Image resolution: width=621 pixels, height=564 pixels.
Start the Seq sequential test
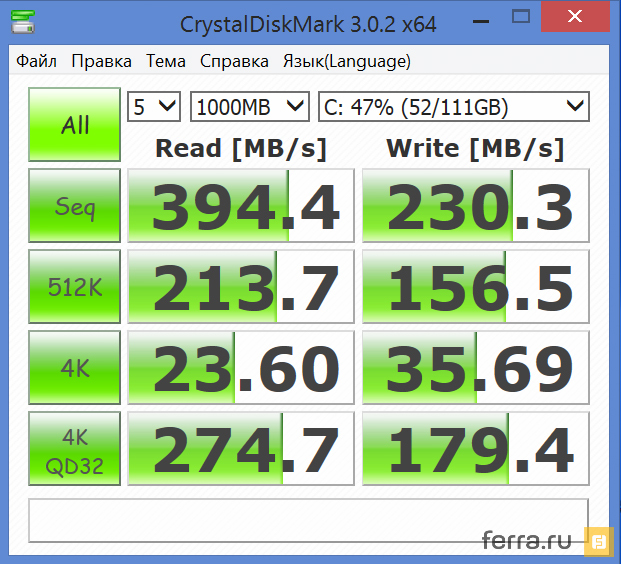75,206
